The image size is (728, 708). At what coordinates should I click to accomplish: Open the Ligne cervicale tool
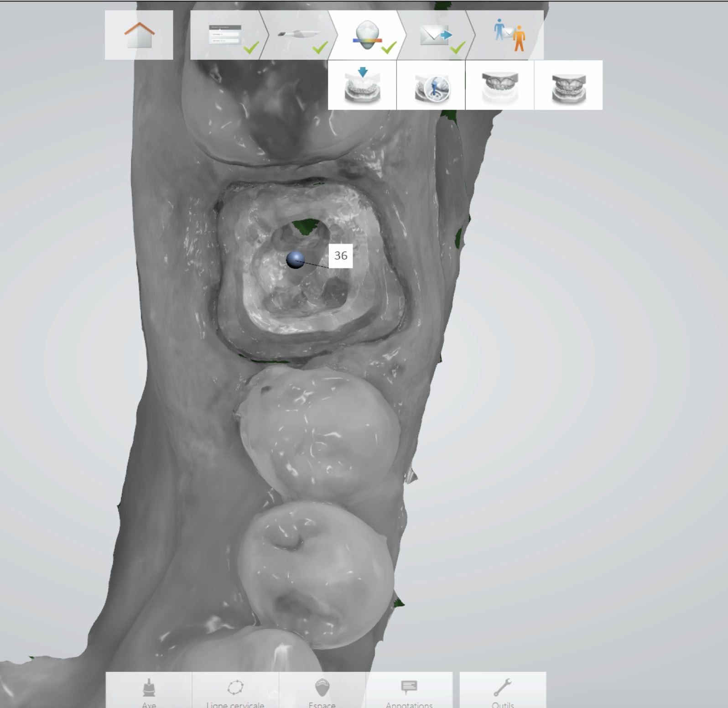point(235,691)
